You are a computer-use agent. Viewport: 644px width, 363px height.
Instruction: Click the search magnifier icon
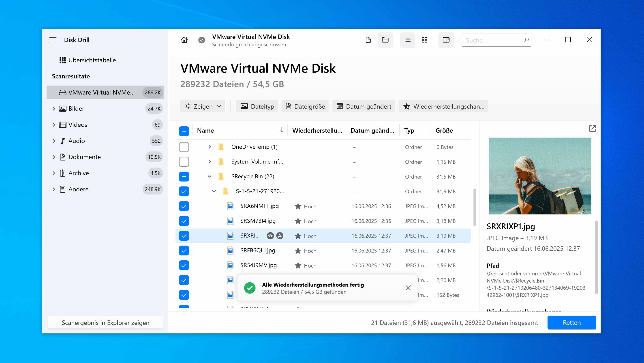[526, 40]
